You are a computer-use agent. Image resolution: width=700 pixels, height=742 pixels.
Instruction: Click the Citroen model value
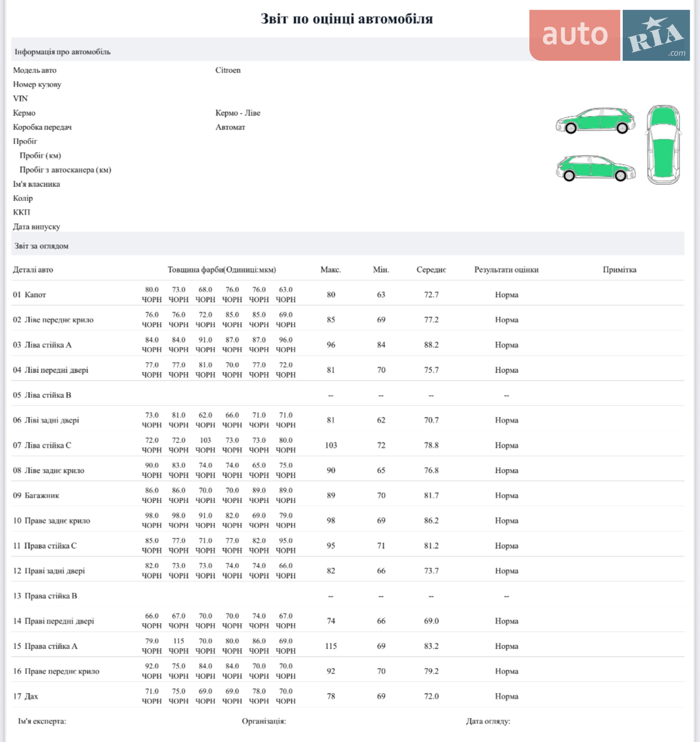pos(228,70)
